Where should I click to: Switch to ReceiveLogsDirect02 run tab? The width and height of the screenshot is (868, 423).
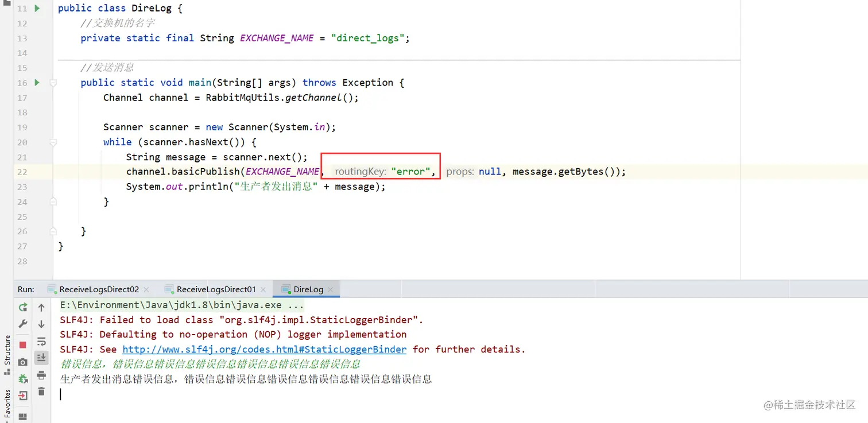(x=99, y=289)
